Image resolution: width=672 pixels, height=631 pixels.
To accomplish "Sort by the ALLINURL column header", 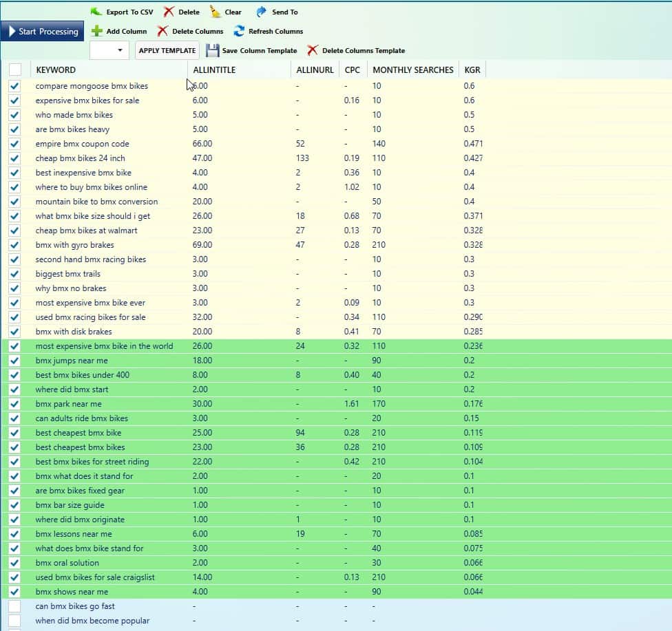I will point(315,69).
